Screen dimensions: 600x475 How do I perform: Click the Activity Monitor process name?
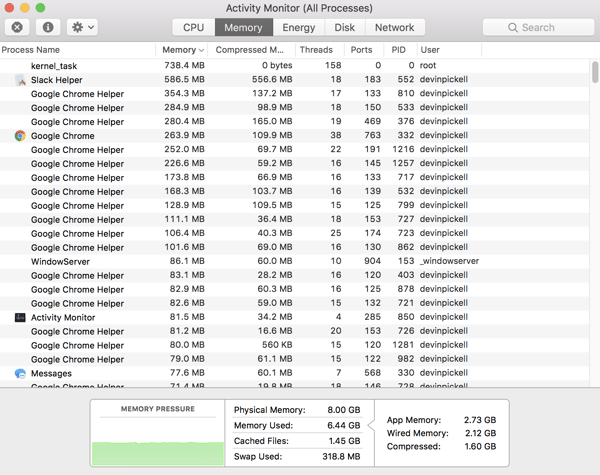(x=63, y=317)
